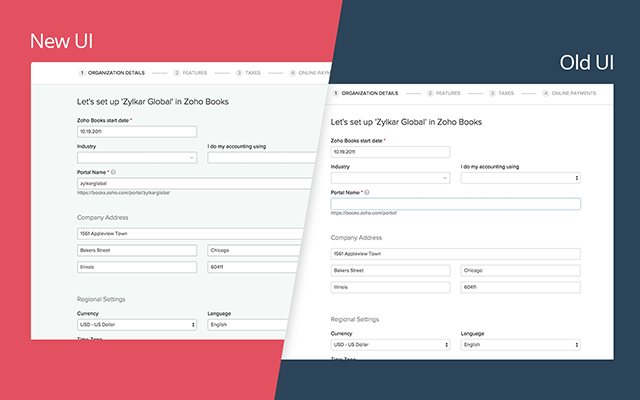Click Company Address heading in New UI
640x400 pixels.
(102, 218)
